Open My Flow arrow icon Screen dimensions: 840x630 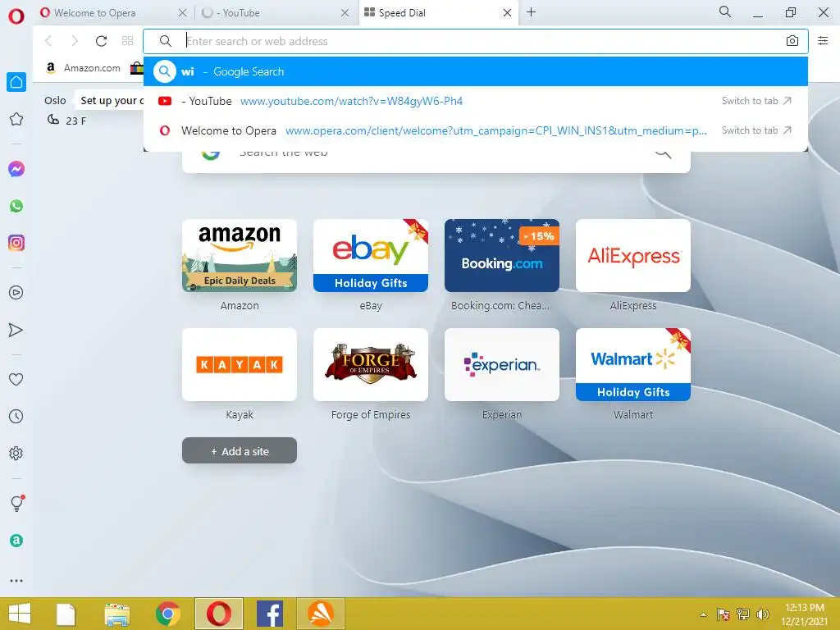[16, 330]
